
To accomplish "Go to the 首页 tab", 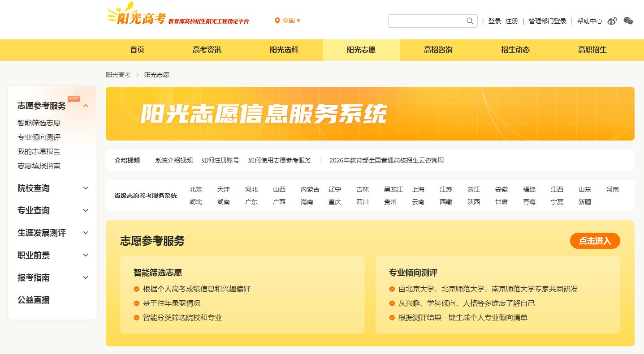I will pos(137,50).
